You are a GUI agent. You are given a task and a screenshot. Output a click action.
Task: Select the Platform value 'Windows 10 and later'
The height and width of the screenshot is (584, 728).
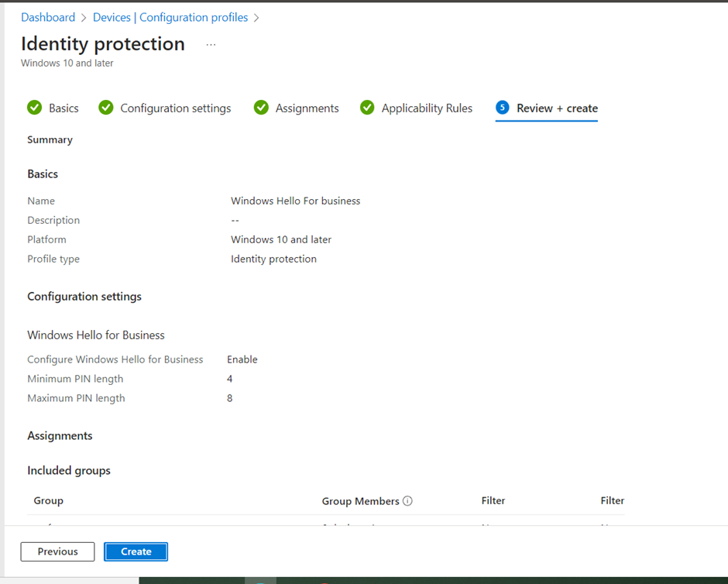point(281,239)
